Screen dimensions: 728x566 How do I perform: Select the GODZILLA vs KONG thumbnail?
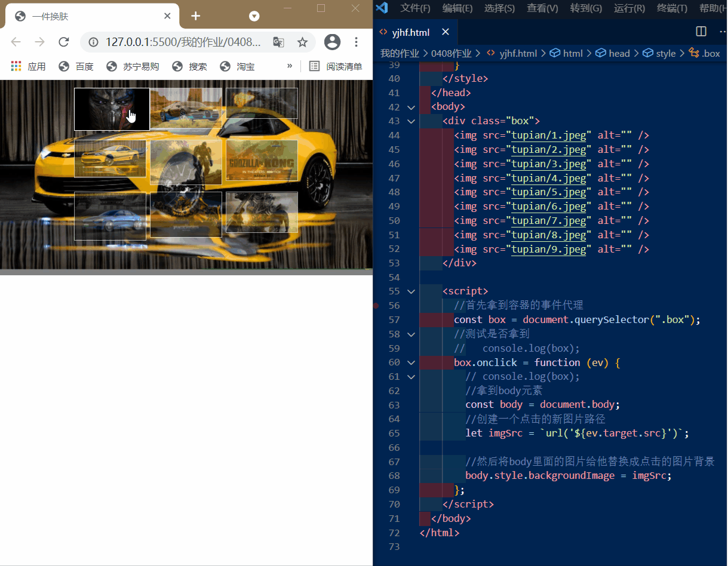(x=262, y=160)
